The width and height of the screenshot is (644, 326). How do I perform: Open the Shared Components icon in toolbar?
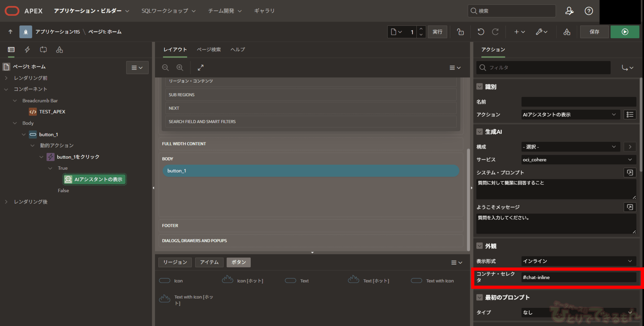click(x=567, y=32)
